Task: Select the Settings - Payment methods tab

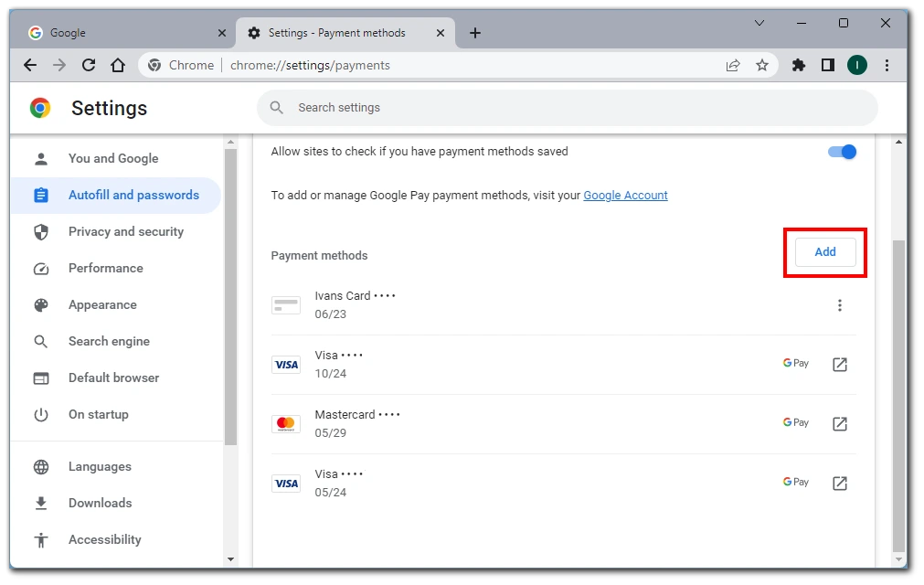Action: click(x=345, y=33)
